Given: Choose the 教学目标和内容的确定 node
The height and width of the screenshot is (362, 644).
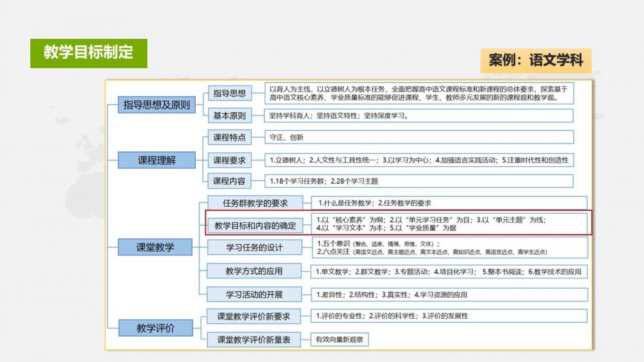Looking at the screenshot, I should [255, 225].
